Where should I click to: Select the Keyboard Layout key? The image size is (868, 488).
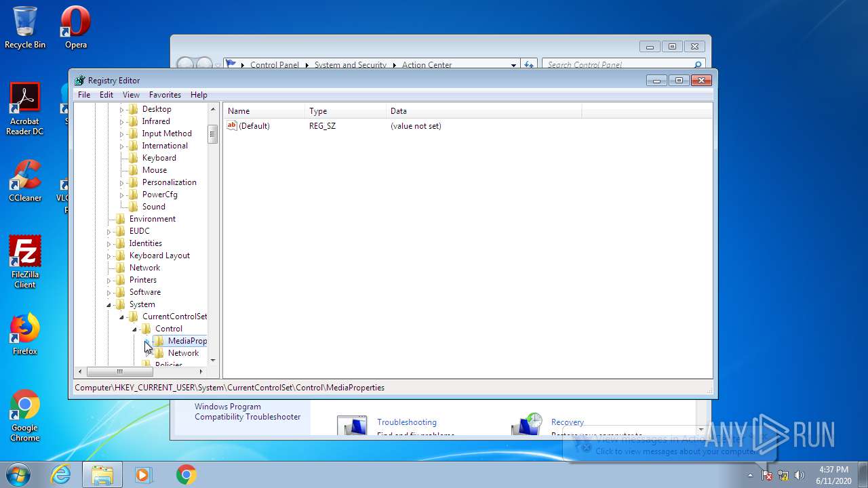pos(159,256)
